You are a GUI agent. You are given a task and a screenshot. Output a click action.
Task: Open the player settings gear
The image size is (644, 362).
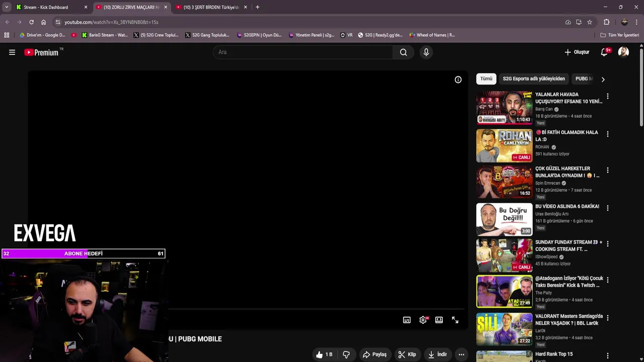pos(423,320)
